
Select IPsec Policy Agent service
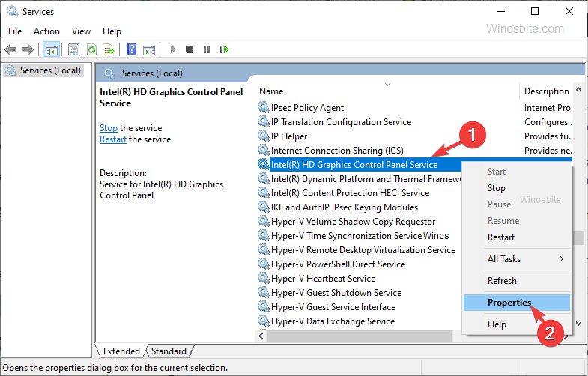coord(307,108)
